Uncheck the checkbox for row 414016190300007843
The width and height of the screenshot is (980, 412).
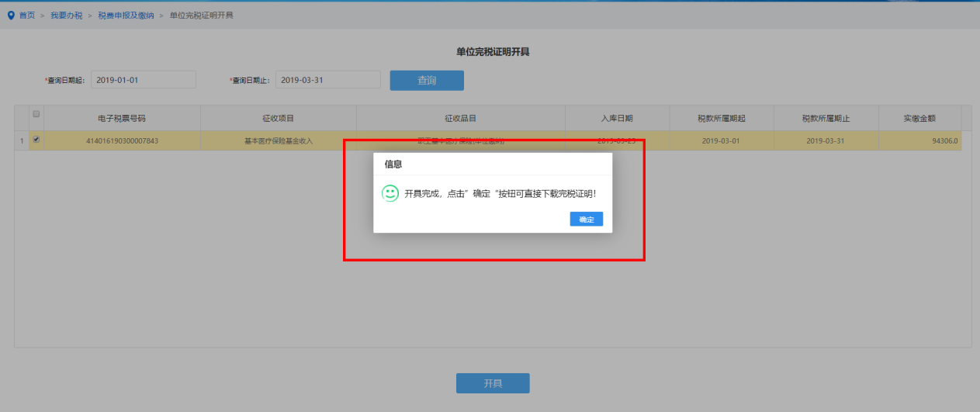click(x=36, y=140)
